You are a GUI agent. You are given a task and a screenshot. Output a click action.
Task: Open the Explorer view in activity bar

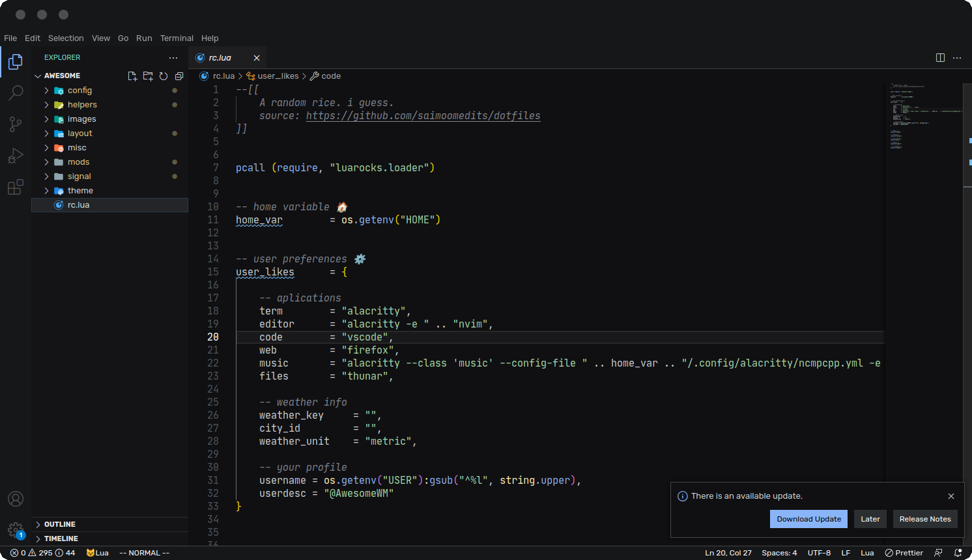click(x=16, y=62)
